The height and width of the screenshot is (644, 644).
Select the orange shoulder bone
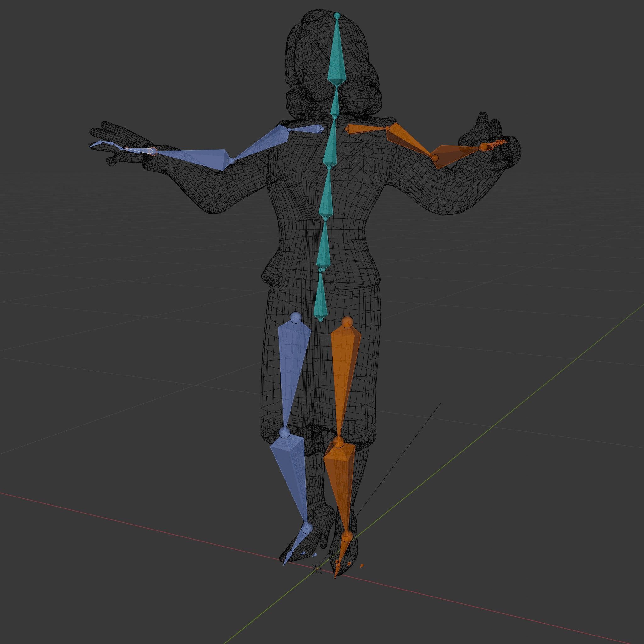tap(366, 129)
